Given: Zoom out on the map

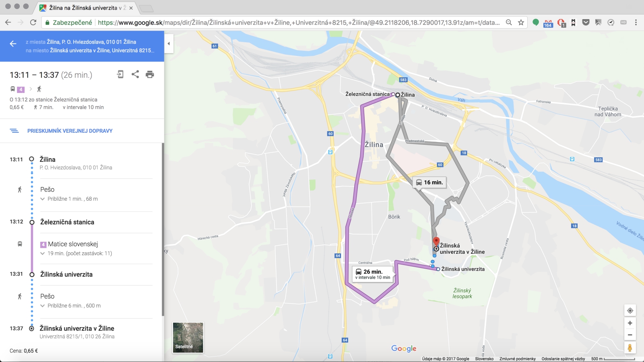Looking at the screenshot, I should 630,335.
